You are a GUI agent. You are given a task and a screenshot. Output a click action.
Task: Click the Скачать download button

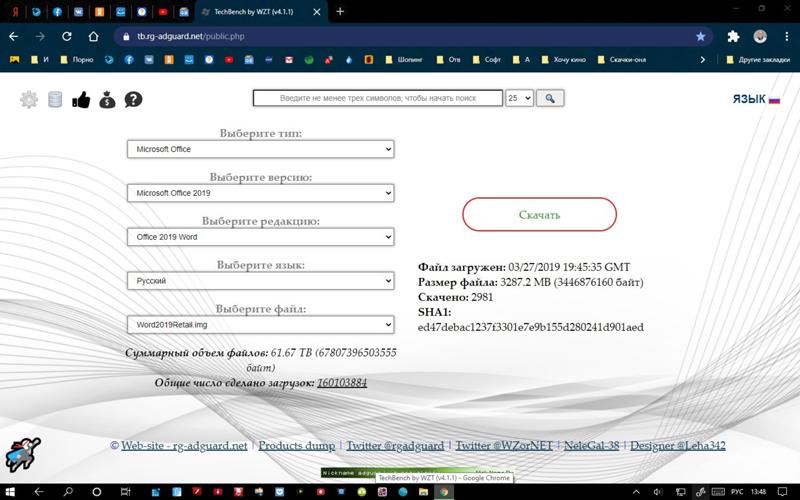(539, 214)
